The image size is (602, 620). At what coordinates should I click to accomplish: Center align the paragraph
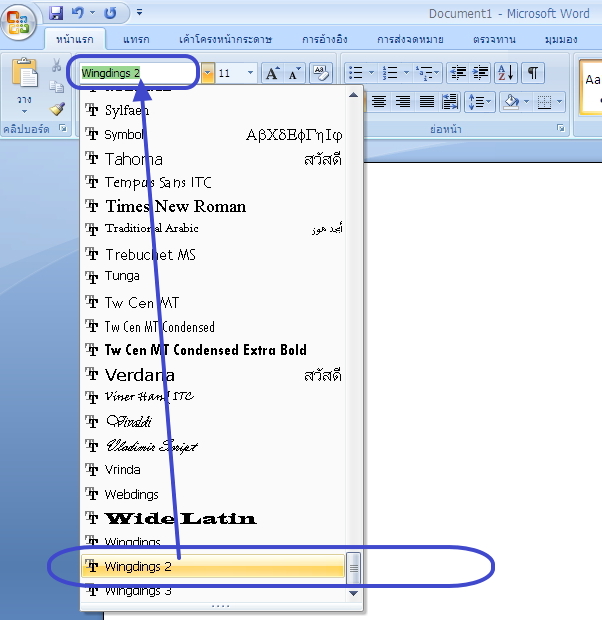[x=379, y=102]
